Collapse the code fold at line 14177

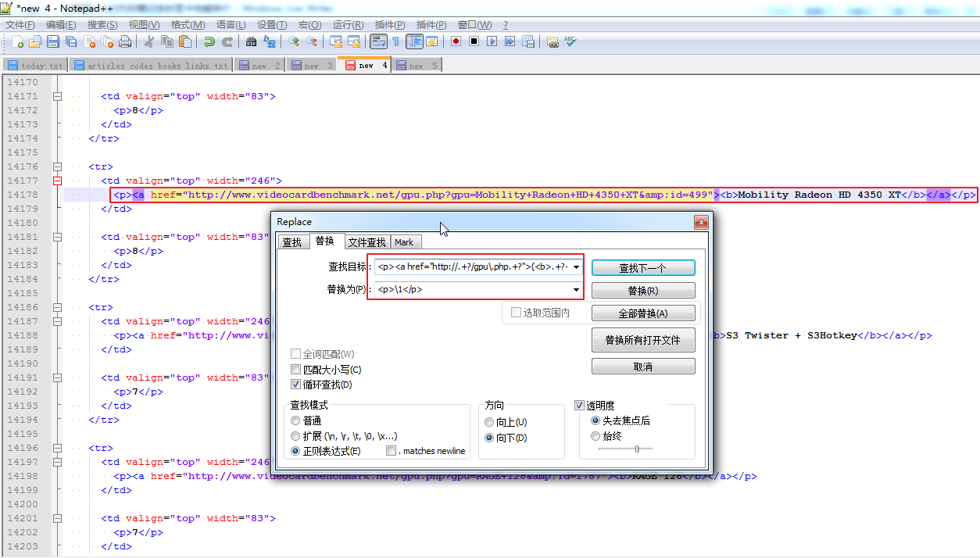[56, 181]
